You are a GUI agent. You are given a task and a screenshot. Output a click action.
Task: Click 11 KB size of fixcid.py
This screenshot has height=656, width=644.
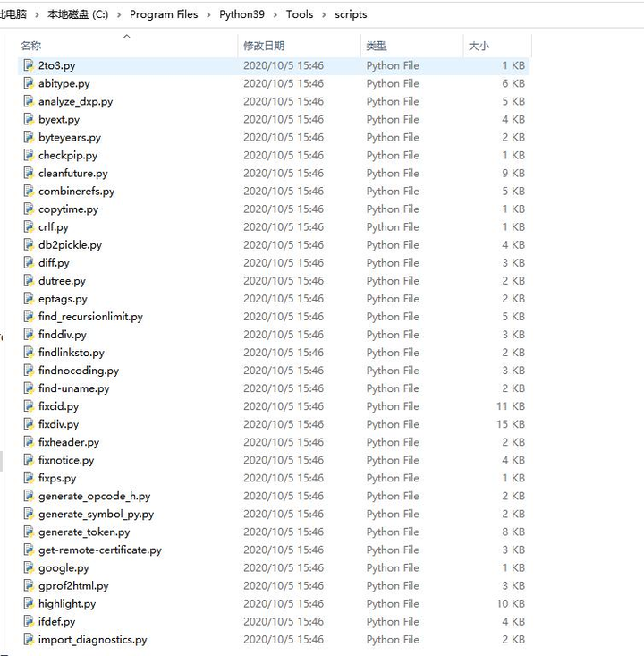click(511, 406)
